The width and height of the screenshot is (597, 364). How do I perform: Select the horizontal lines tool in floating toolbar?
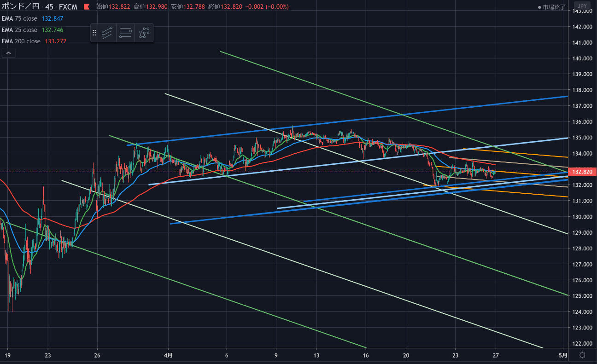(125, 33)
